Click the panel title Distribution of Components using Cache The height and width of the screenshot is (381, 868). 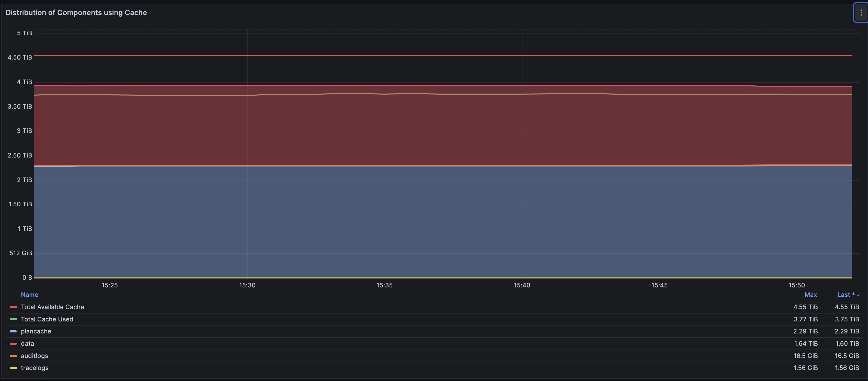point(76,13)
